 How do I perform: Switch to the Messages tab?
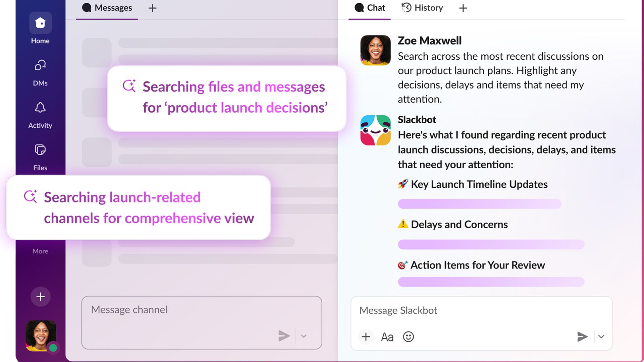[x=107, y=8]
